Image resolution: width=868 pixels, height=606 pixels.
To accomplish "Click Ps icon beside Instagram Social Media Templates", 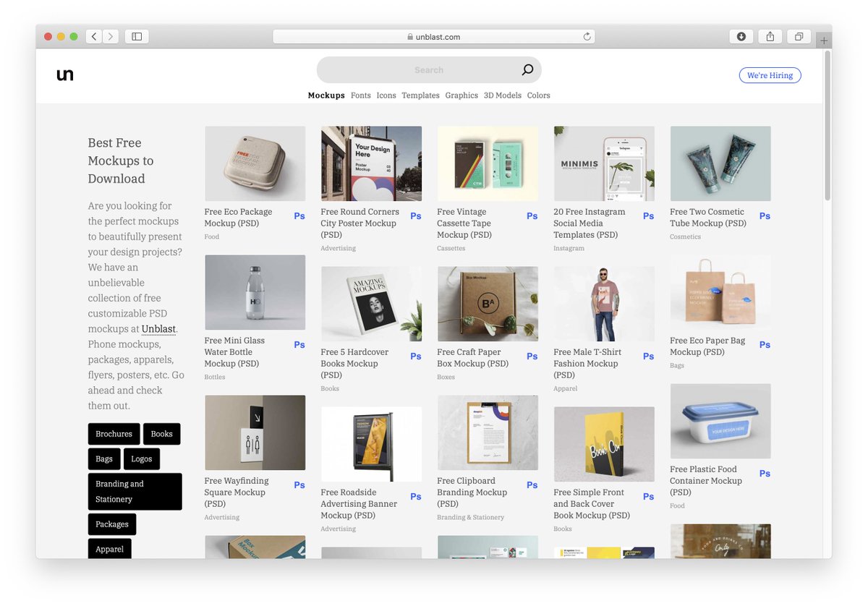I will (649, 215).
